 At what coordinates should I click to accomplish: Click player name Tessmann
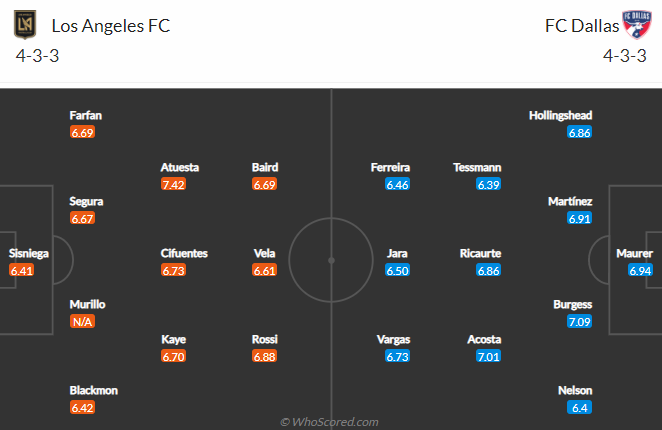(x=477, y=168)
